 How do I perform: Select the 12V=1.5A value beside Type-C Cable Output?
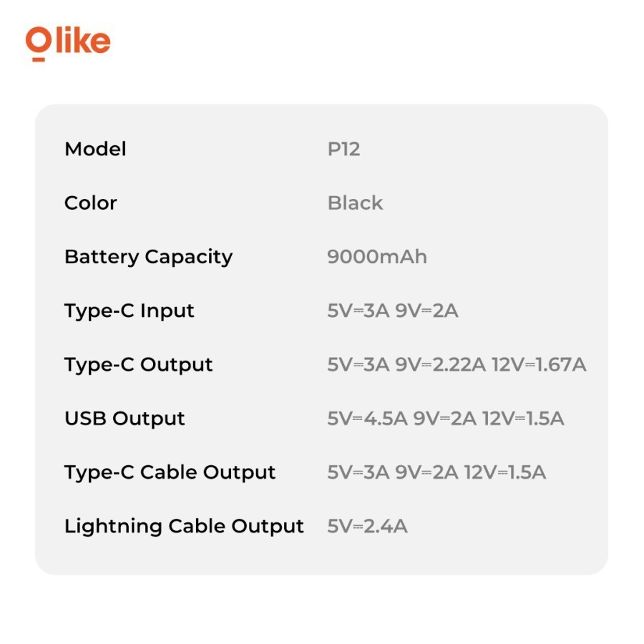(504, 472)
